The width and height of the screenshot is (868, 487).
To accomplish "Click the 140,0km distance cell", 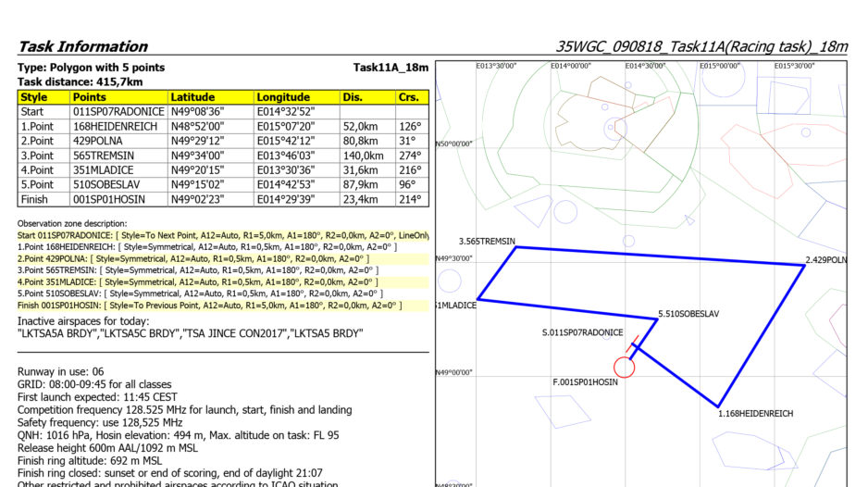I will [x=362, y=156].
